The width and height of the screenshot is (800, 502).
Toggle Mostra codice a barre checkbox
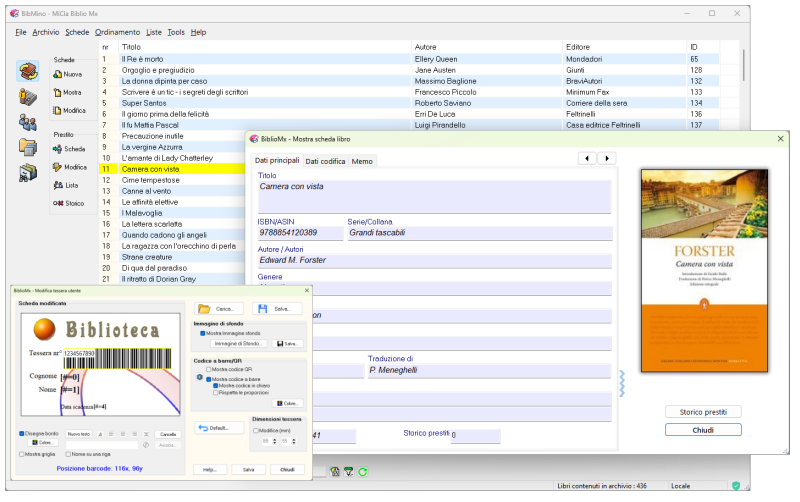[x=208, y=379]
